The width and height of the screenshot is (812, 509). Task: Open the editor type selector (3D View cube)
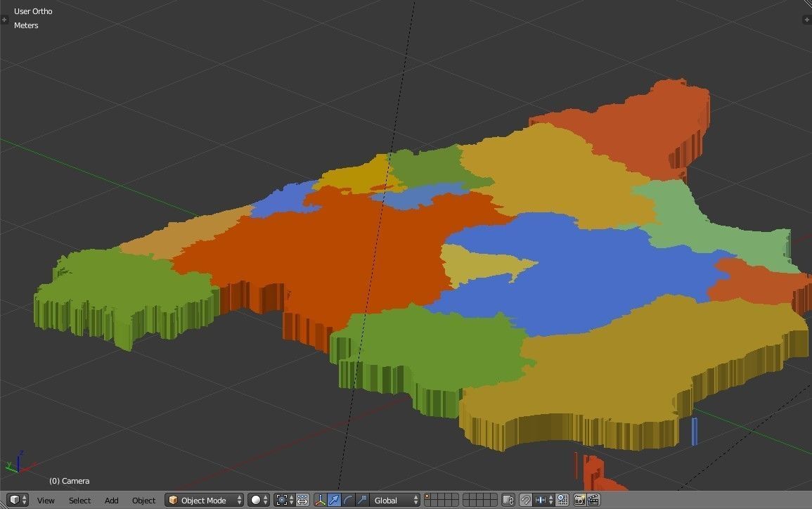(x=18, y=500)
